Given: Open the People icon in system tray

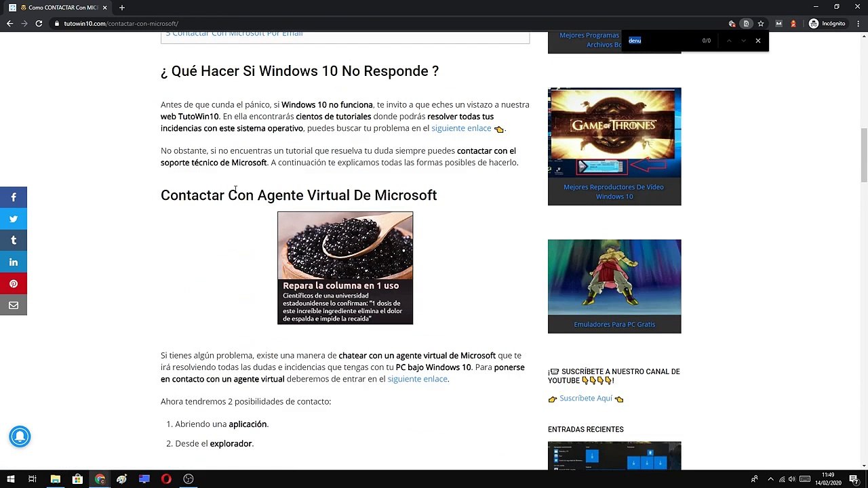Looking at the screenshot, I should (754, 479).
